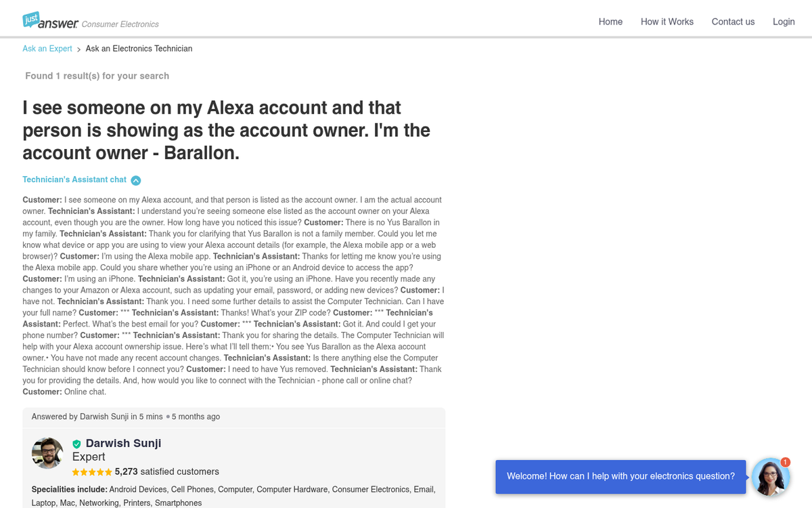The height and width of the screenshot is (508, 812).
Task: Open the Contact us page
Action: pos(733,22)
